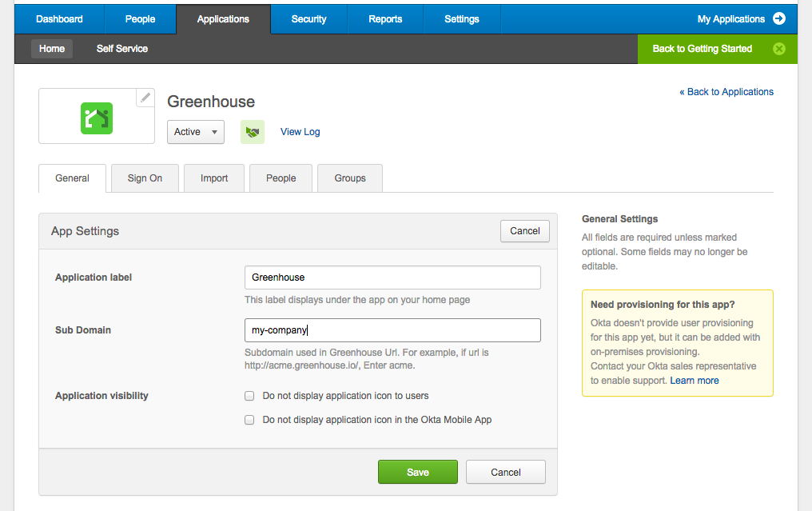
Task: Check Do not display application icon to users
Action: tap(249, 396)
